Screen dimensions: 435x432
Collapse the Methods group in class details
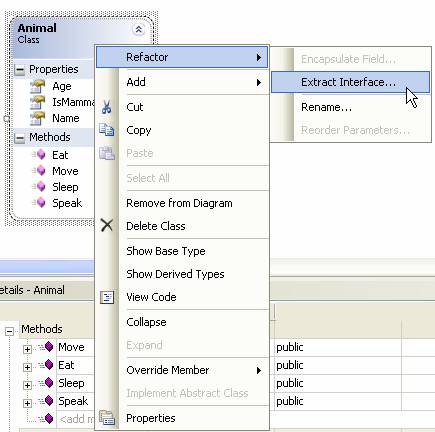(9, 331)
